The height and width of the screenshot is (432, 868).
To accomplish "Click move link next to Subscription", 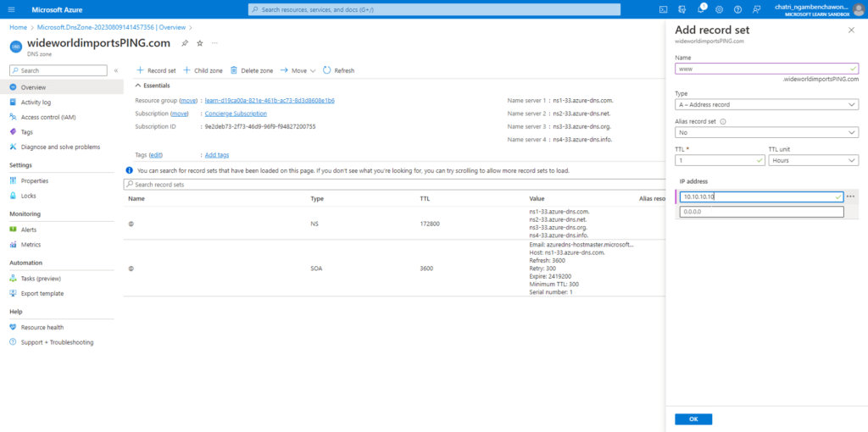I will point(180,114).
